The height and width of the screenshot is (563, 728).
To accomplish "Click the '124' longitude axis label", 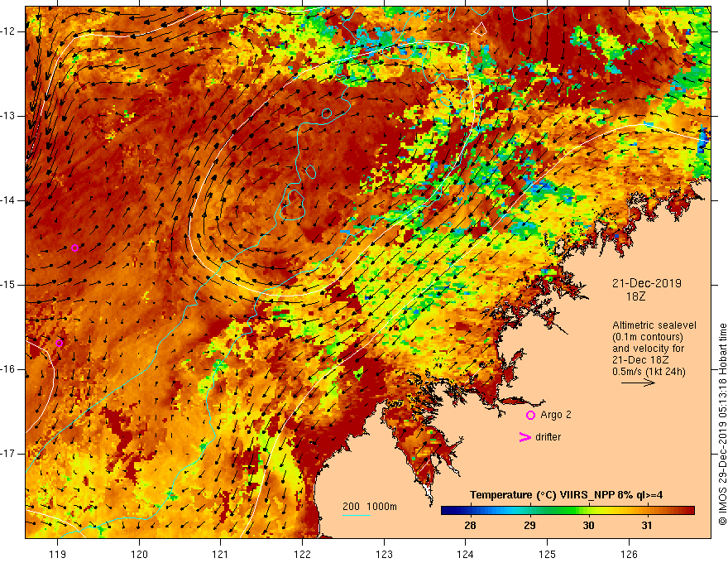I will (466, 554).
